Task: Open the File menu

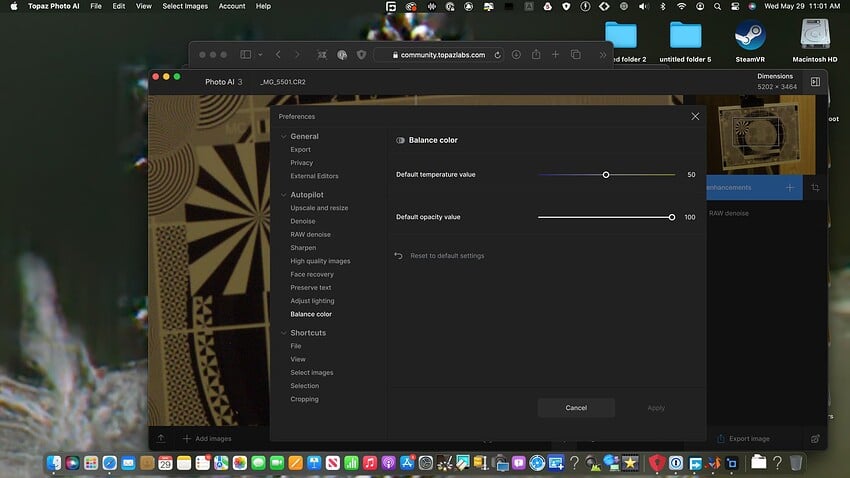Action: pos(96,7)
